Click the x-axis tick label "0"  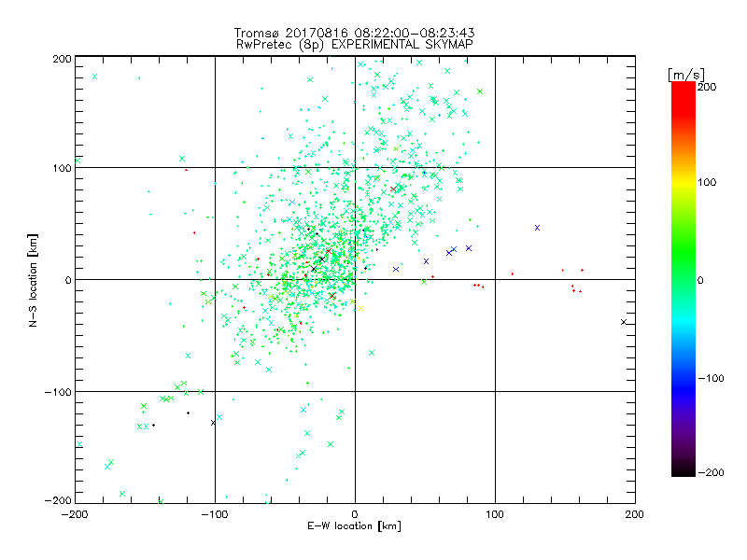(355, 514)
